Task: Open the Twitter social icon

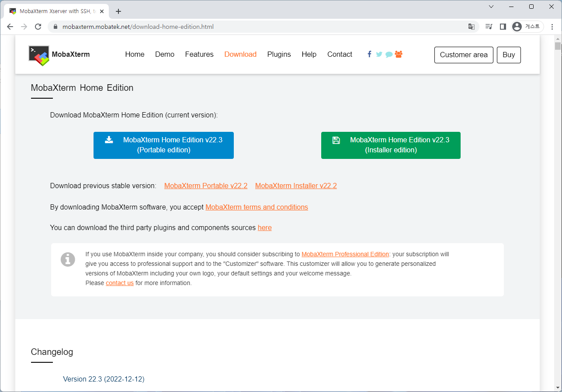Action: point(379,54)
